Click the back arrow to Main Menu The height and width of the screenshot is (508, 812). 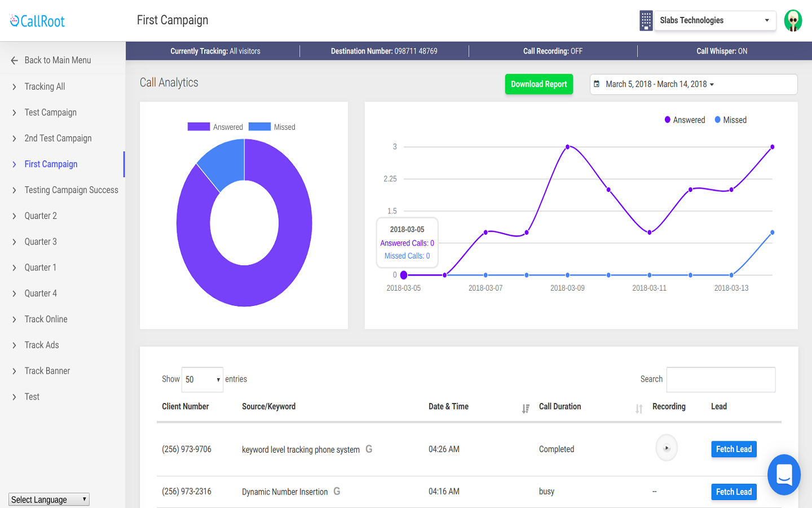pyautogui.click(x=15, y=60)
